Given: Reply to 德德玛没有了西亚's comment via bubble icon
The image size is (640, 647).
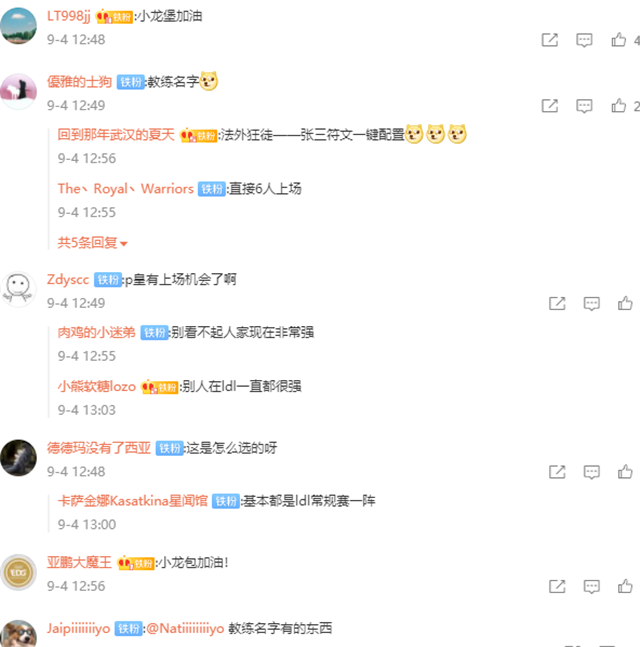Looking at the screenshot, I should click(x=592, y=472).
